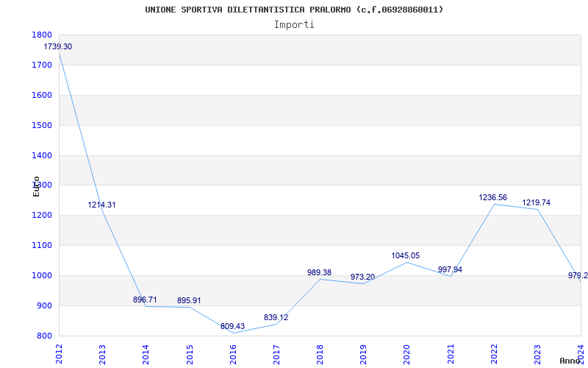Click the Importi subtitle
This screenshot has width=588, height=368.
pos(294,25)
